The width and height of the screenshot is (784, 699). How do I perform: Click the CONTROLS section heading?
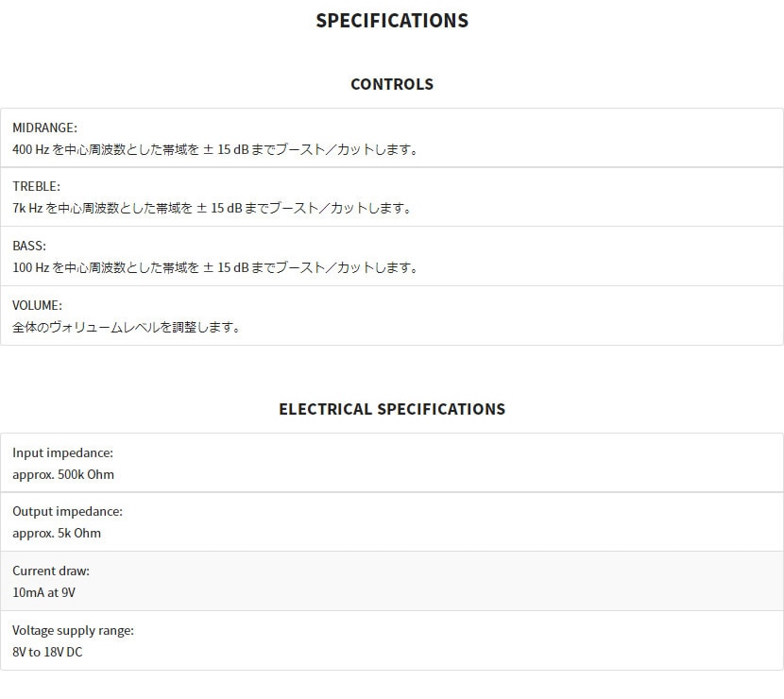(x=392, y=84)
